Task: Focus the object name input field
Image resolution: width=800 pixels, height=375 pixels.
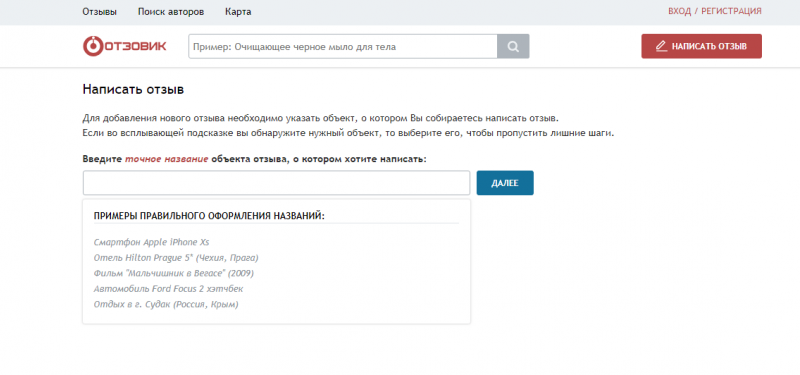Action: pyautogui.click(x=276, y=183)
